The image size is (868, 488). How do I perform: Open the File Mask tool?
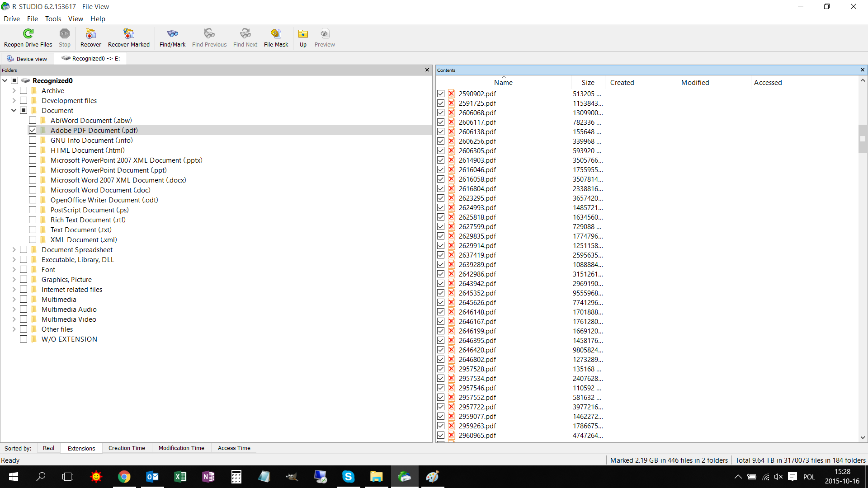[276, 34]
